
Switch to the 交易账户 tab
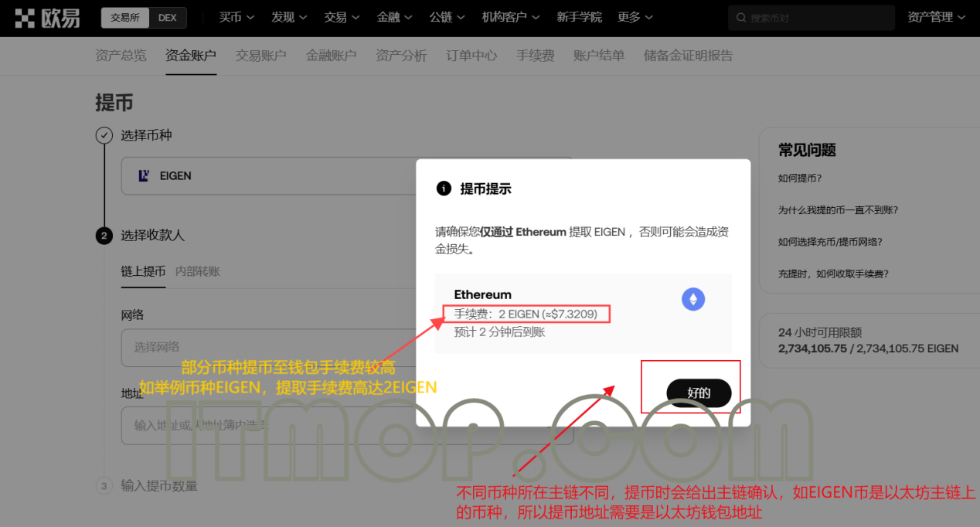tap(260, 56)
